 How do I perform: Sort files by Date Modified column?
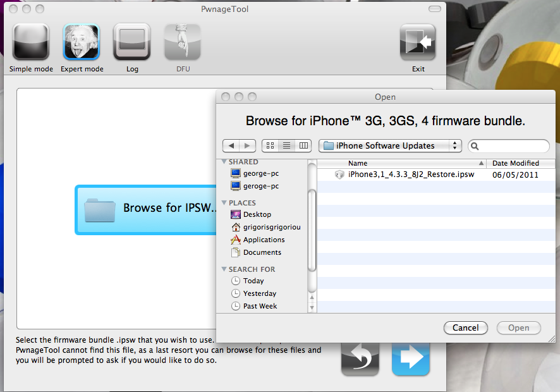(522, 163)
